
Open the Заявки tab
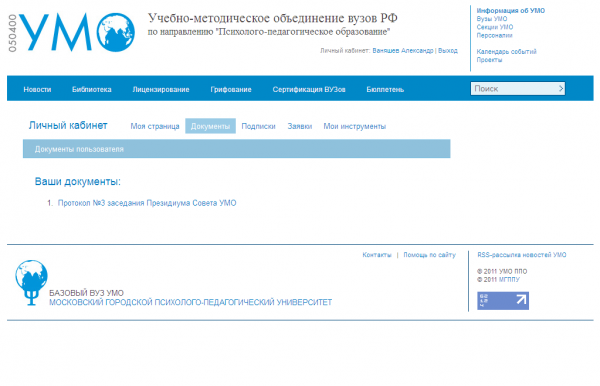pyautogui.click(x=300, y=126)
